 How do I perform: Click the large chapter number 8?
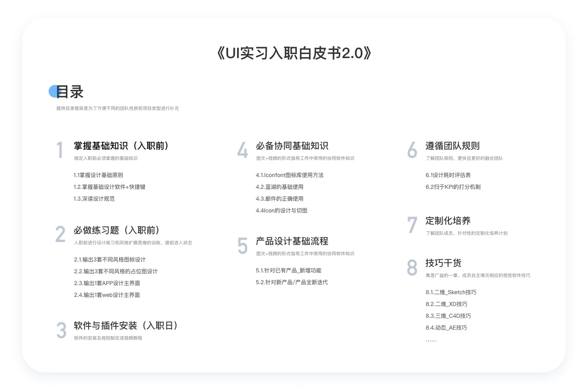point(412,268)
